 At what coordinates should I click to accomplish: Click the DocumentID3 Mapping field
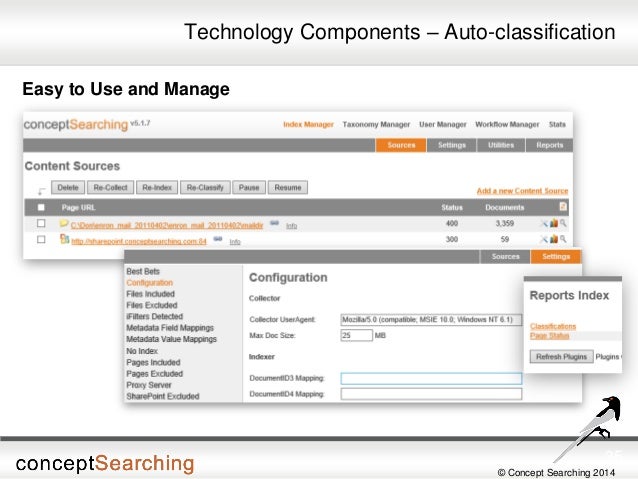click(431, 378)
